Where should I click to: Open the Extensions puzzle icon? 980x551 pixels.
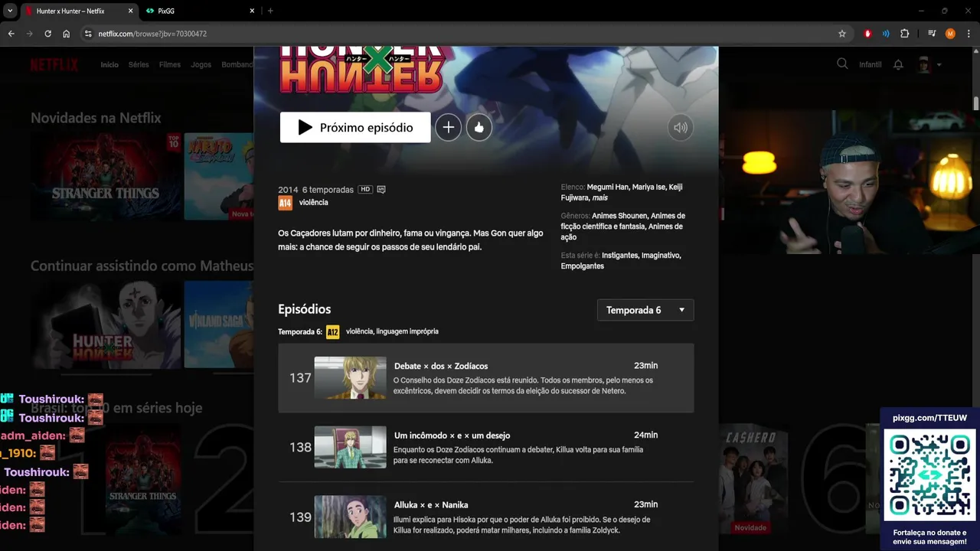tap(905, 34)
